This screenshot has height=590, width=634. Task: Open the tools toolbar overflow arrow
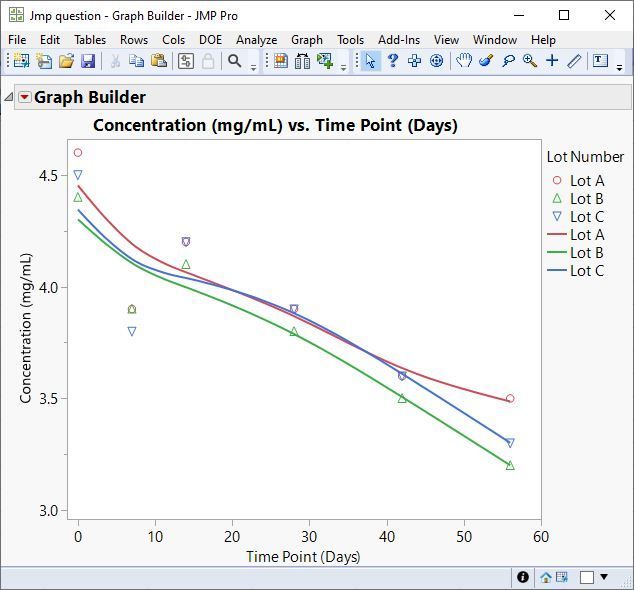tap(619, 67)
